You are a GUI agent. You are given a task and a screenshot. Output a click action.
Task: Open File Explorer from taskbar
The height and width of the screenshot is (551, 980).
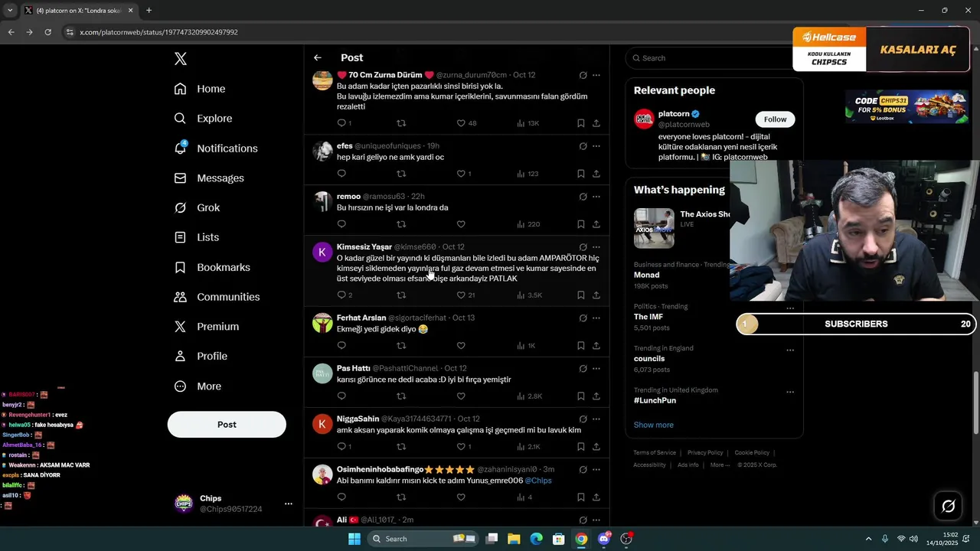pyautogui.click(x=514, y=539)
